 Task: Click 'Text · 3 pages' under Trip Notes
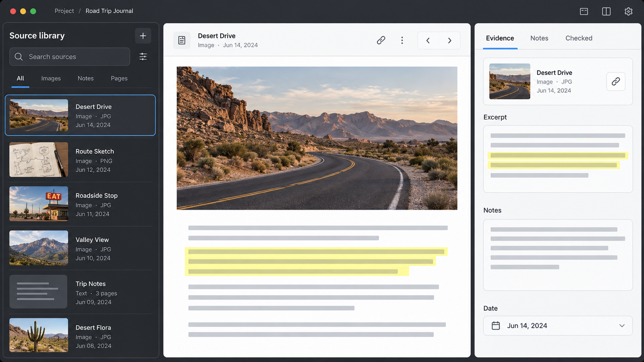[x=96, y=294]
